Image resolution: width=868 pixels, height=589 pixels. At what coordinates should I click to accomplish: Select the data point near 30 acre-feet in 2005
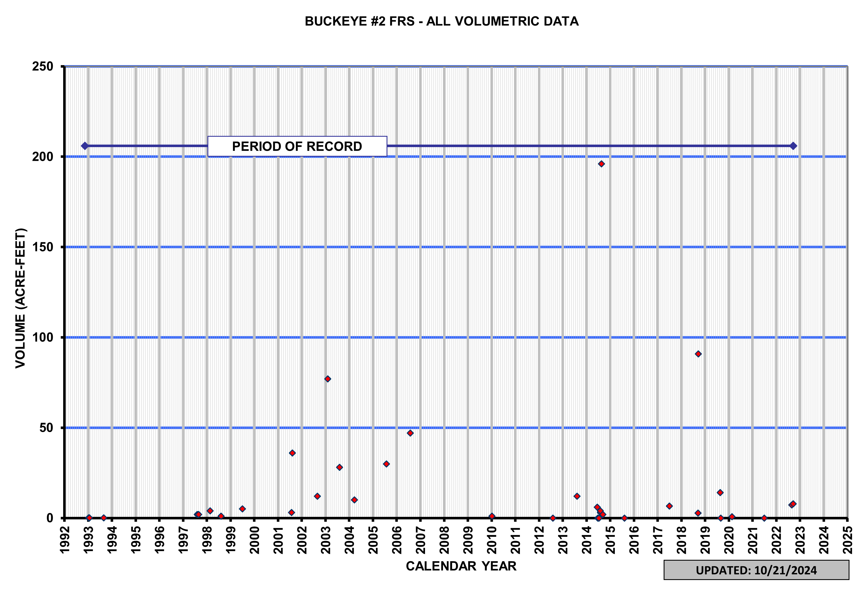(x=387, y=464)
